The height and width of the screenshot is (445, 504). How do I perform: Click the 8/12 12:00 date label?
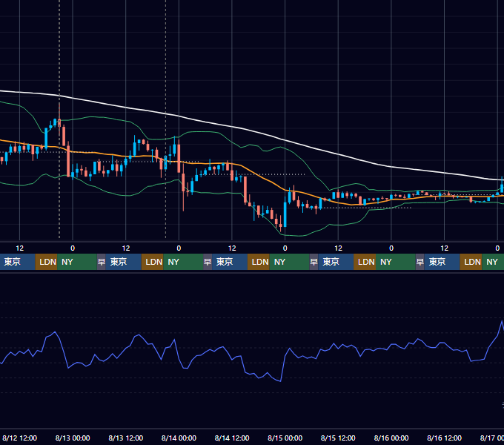pyautogui.click(x=19, y=438)
